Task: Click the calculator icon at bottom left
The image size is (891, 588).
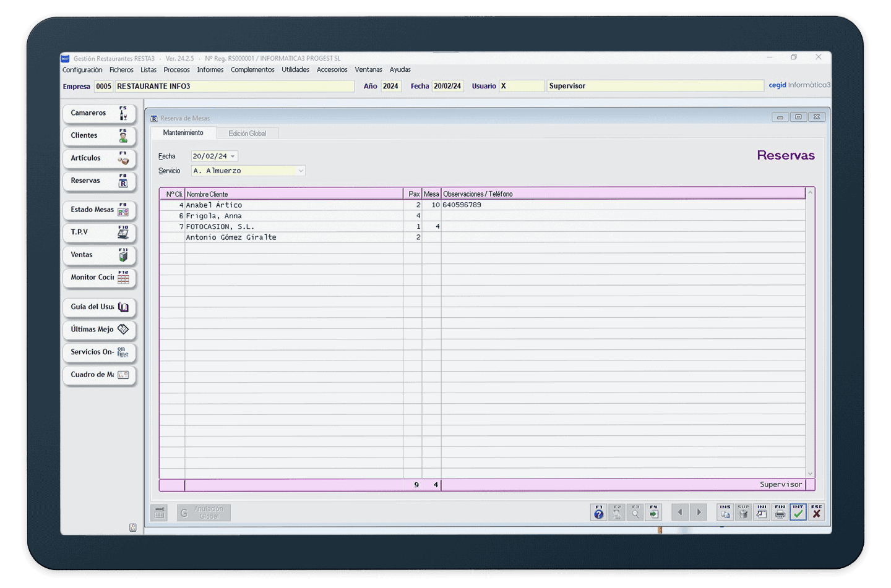Action: pyautogui.click(x=160, y=513)
